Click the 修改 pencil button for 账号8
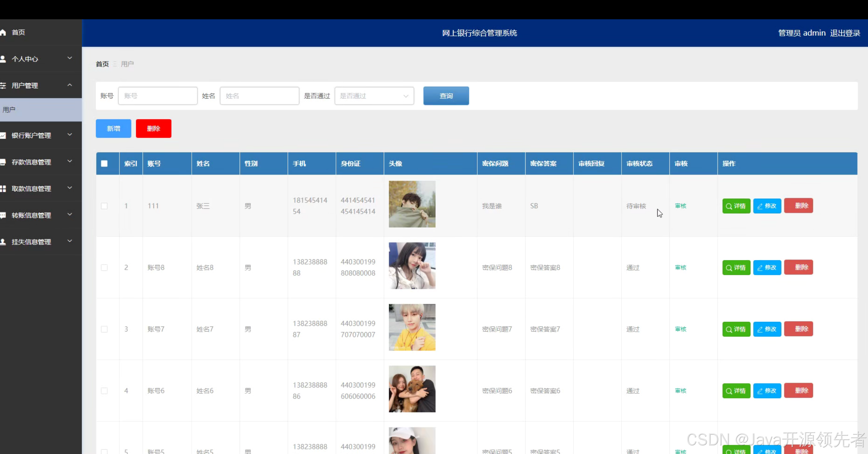 pyautogui.click(x=767, y=268)
